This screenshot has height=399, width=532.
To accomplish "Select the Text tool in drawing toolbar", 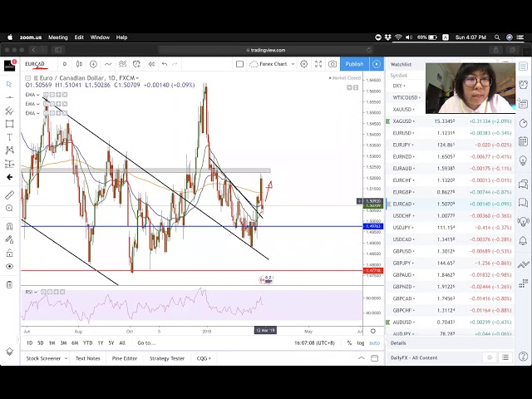I will 9,137.
